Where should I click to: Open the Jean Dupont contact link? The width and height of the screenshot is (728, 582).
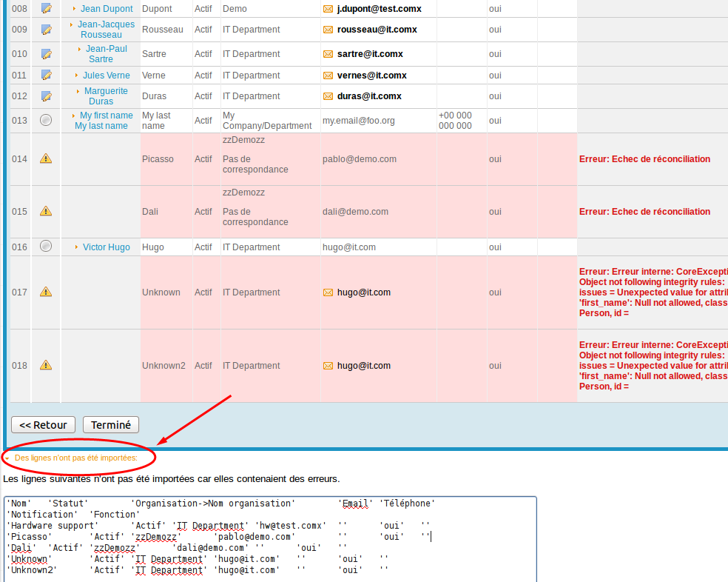point(107,9)
